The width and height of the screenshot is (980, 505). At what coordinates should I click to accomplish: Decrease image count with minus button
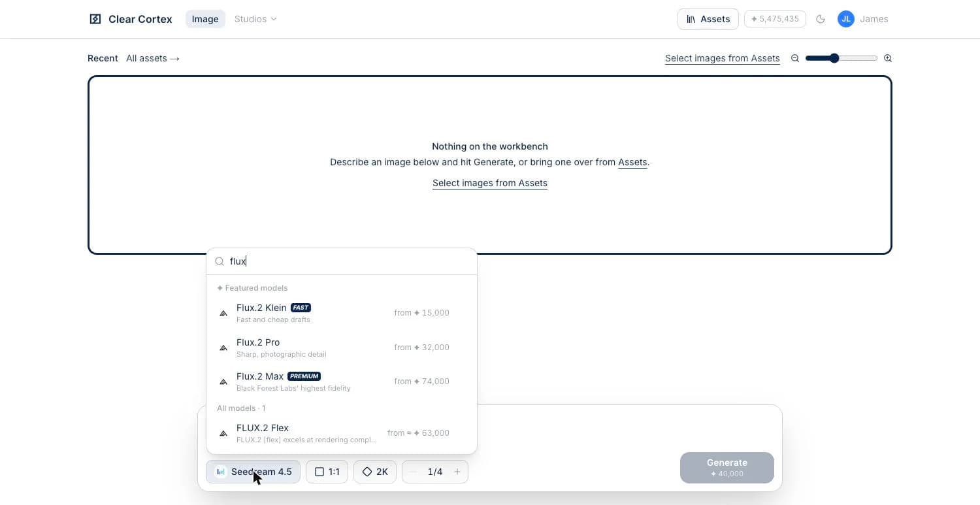pos(413,472)
